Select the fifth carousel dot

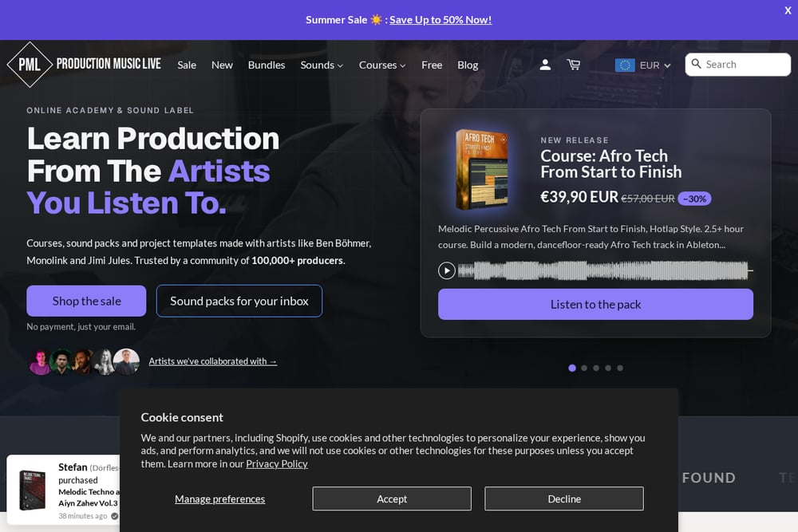click(x=620, y=368)
